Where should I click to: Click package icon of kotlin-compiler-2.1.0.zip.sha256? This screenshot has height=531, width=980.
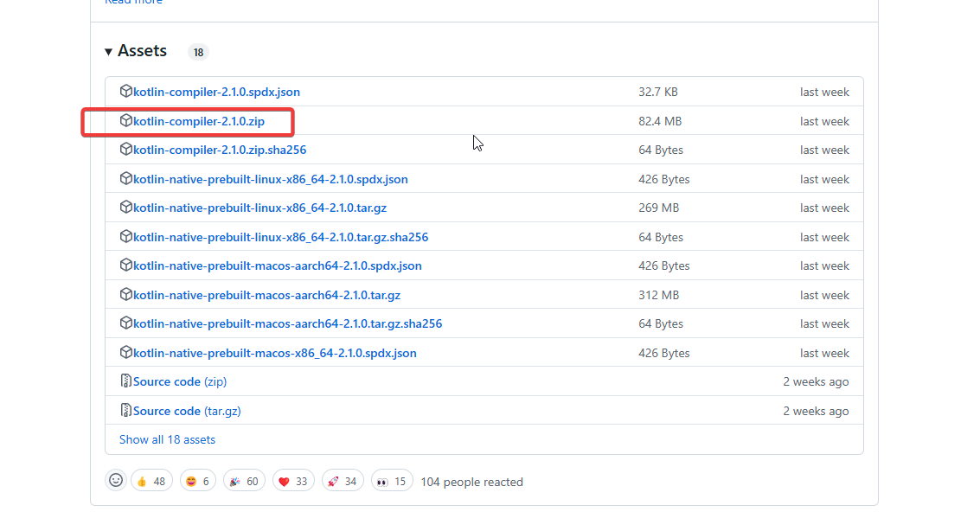click(x=125, y=150)
